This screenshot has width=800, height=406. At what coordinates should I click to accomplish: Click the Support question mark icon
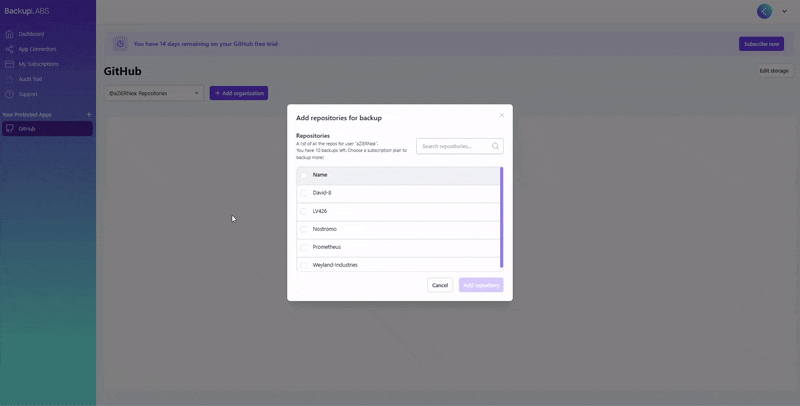[x=9, y=94]
